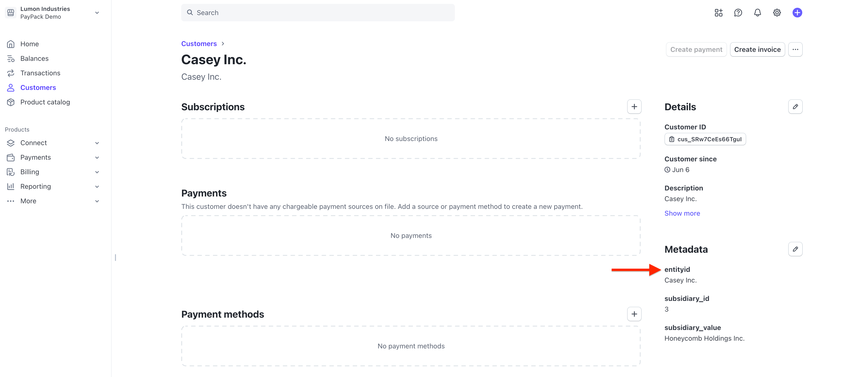Screen dimensions: 868x377
Task: Click the purple create (+) button
Action: click(797, 12)
